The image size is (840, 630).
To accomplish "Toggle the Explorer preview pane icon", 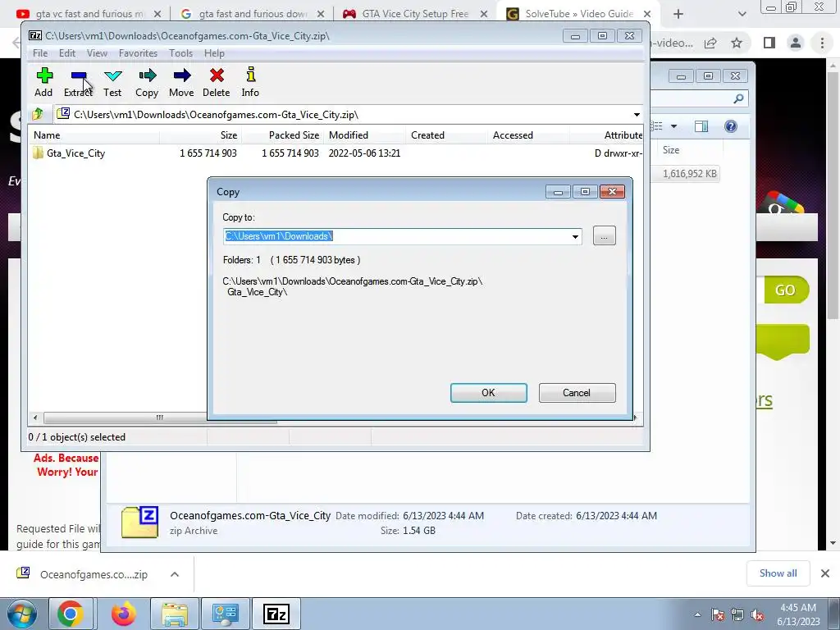I will [x=701, y=126].
